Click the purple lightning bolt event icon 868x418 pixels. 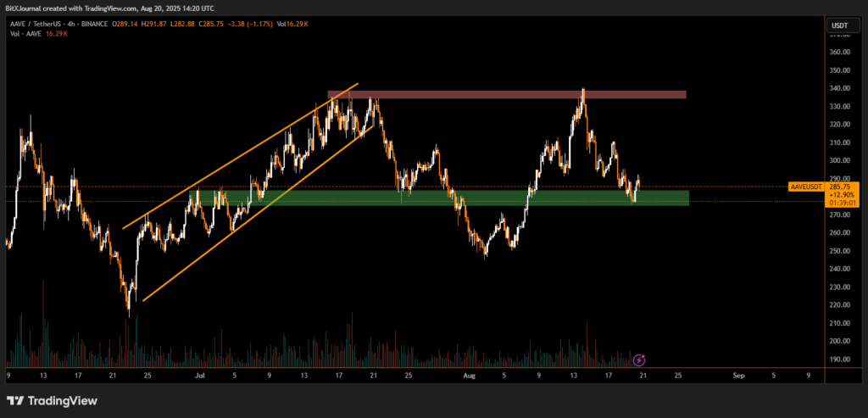(640, 359)
